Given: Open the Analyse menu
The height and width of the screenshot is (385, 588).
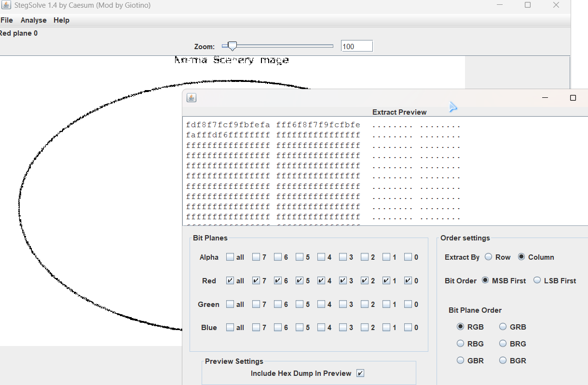Looking at the screenshot, I should point(33,20).
